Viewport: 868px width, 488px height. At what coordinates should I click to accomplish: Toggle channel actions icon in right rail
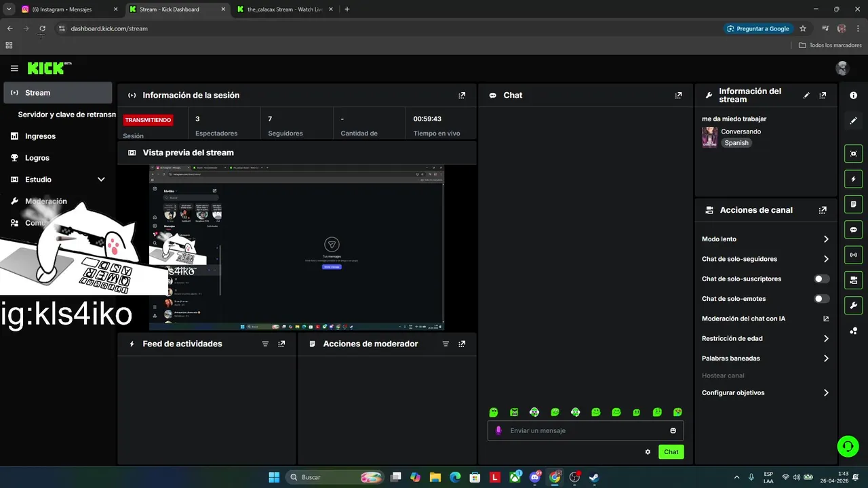[x=853, y=280]
